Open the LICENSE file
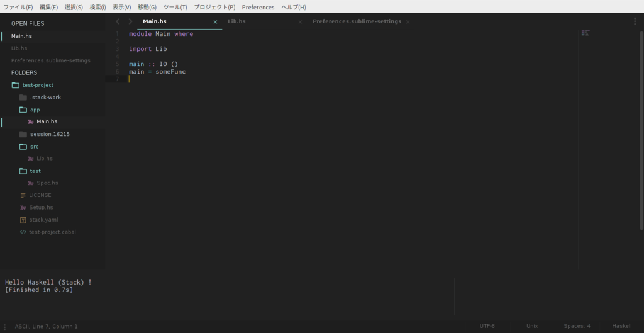This screenshot has width=644, height=333. tap(40, 195)
